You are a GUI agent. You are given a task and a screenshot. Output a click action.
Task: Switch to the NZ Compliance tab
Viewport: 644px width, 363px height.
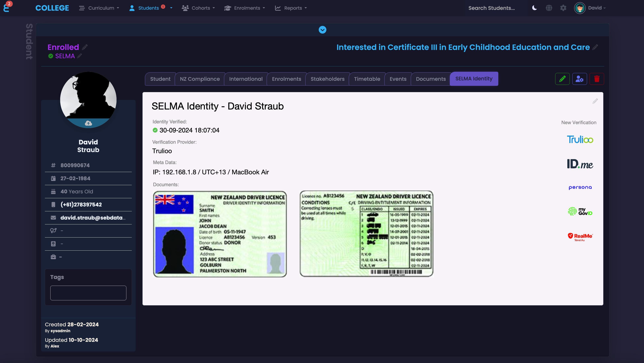pyautogui.click(x=199, y=79)
